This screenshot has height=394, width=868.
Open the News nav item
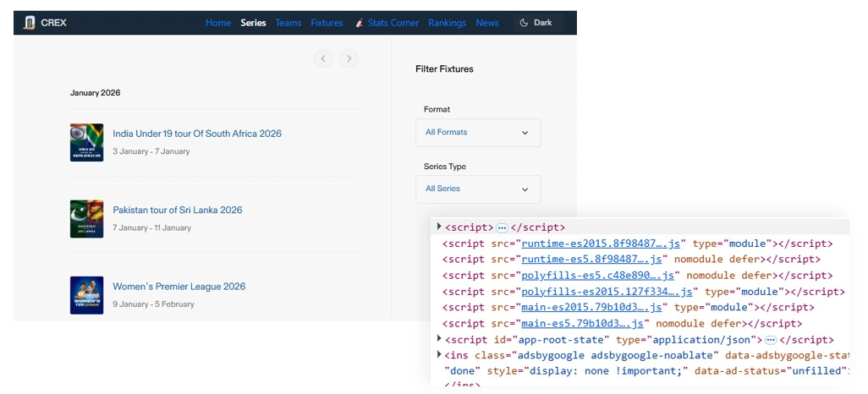(x=487, y=23)
